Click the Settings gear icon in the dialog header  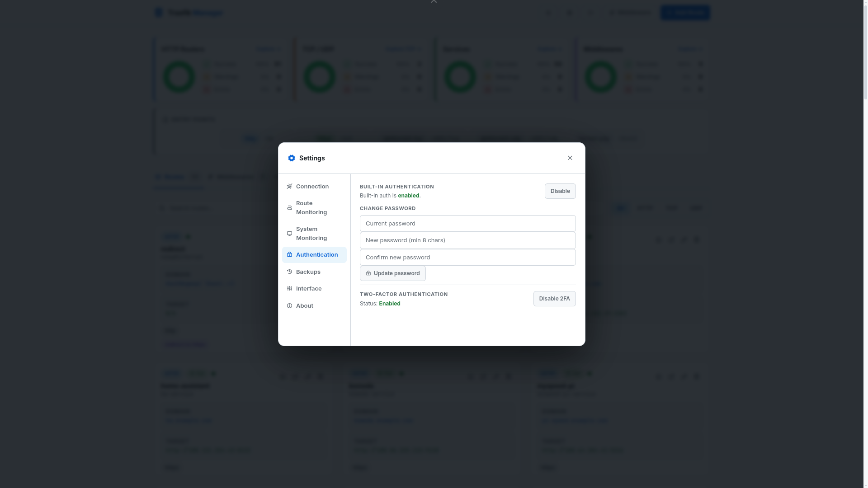pos(292,158)
